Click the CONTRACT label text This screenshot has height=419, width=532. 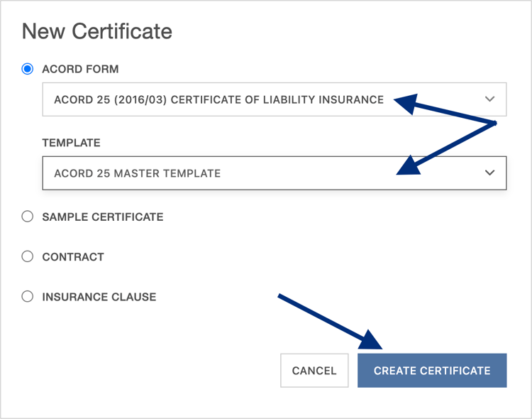[73, 256]
